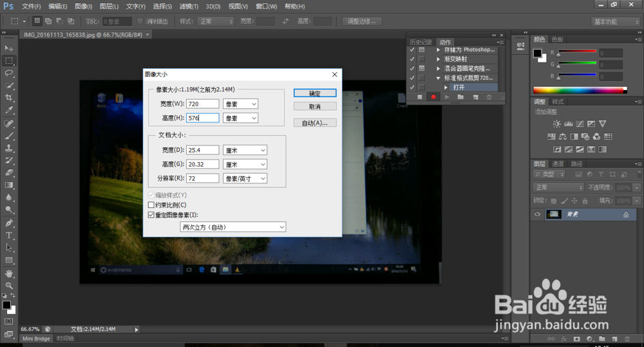Screen dimensions: 644x347
Task: Click the resolution input field
Action: (x=202, y=178)
